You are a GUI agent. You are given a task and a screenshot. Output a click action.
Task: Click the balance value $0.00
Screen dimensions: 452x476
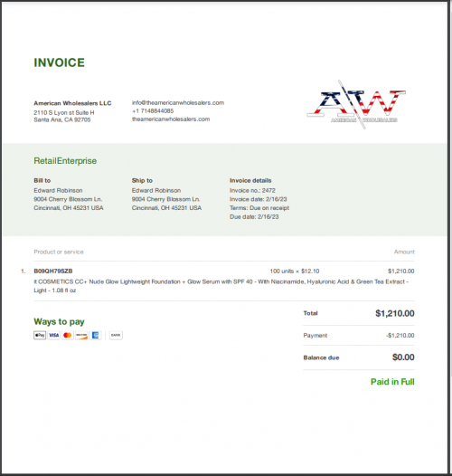tap(403, 357)
